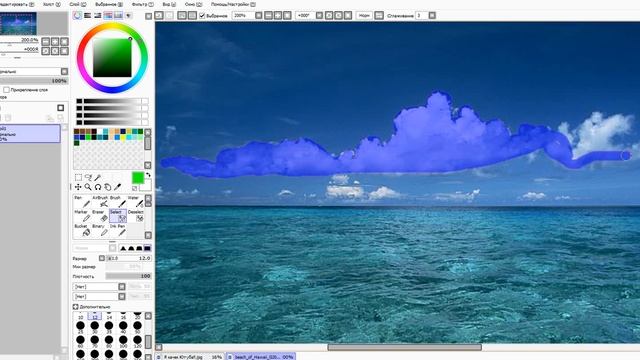Image resolution: width=640 pixels, height=360 pixels.
Task: Toggle the swatches panel
Action: tap(118, 16)
